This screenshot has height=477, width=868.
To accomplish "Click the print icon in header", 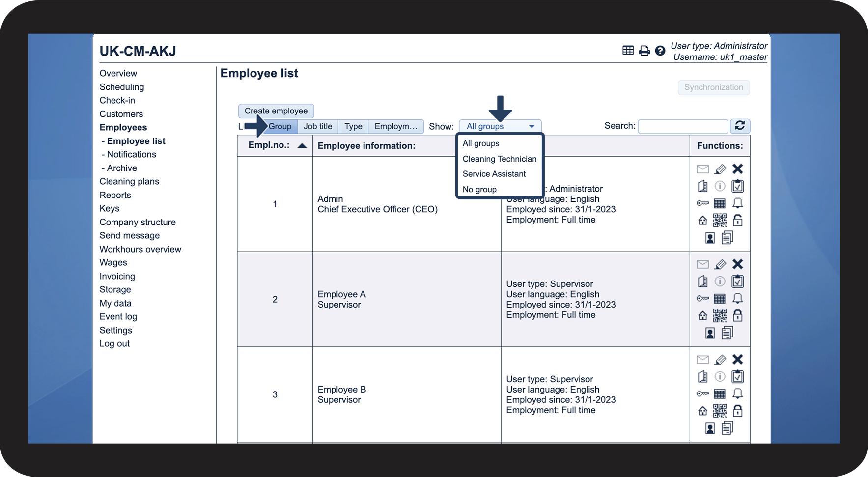I will click(x=644, y=51).
